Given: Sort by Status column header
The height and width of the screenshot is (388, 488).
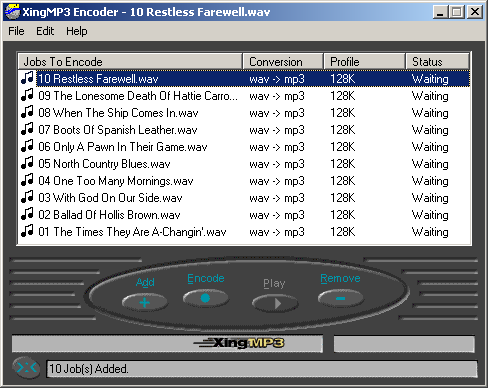Looking at the screenshot, I should pyautogui.click(x=438, y=62).
